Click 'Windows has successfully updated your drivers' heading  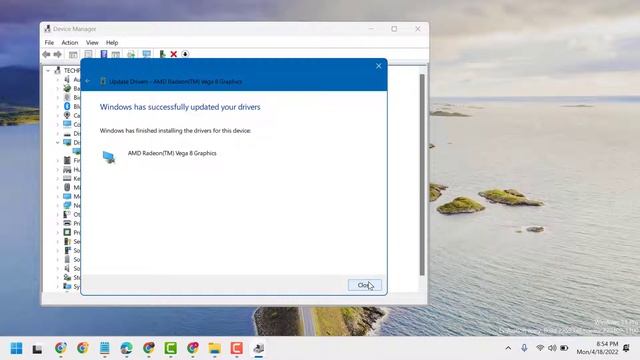(x=180, y=107)
